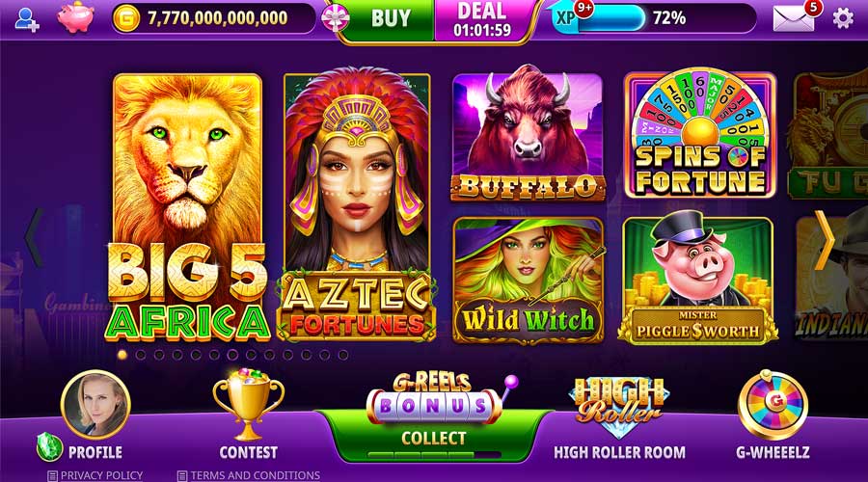
Task: Select the first carousel page dot
Action: pyautogui.click(x=122, y=355)
